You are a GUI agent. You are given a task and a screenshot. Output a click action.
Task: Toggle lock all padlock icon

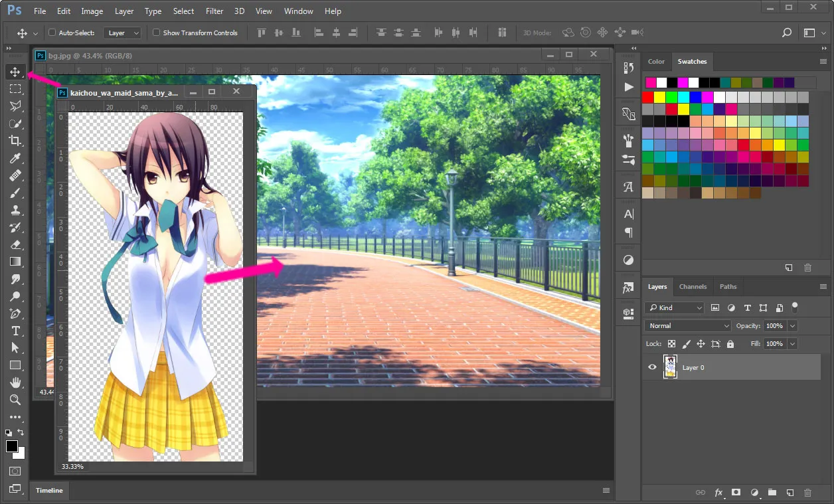(730, 344)
